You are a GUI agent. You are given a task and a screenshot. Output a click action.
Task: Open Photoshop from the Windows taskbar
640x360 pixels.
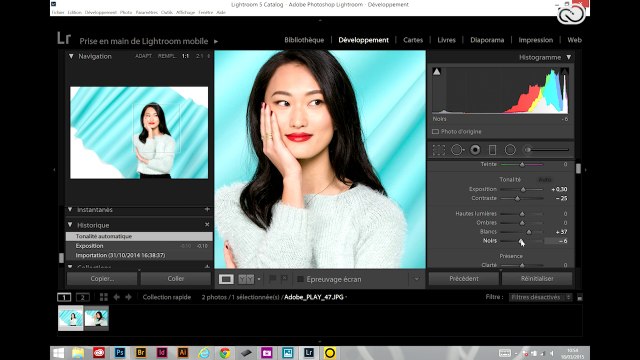click(x=120, y=352)
